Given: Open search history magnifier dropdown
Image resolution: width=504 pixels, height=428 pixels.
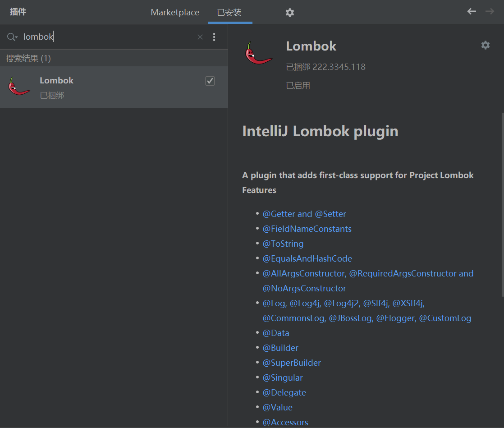Looking at the screenshot, I should click(12, 37).
